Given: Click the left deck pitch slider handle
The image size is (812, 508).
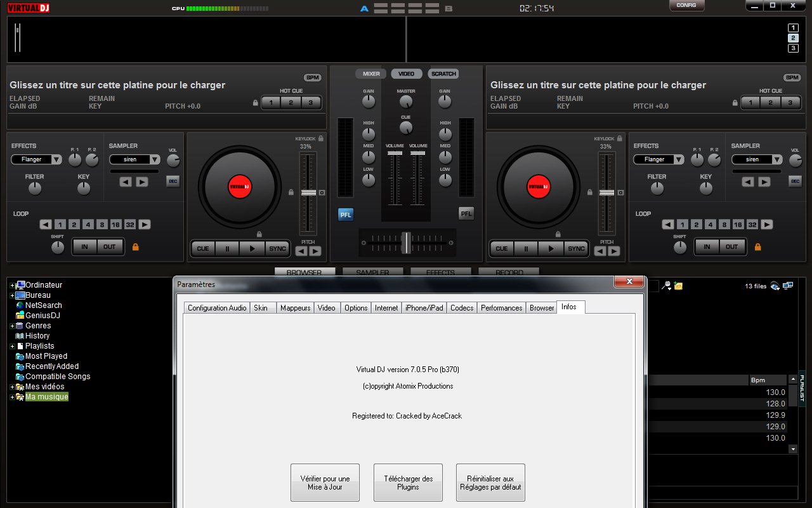Looking at the screenshot, I should click(x=308, y=192).
